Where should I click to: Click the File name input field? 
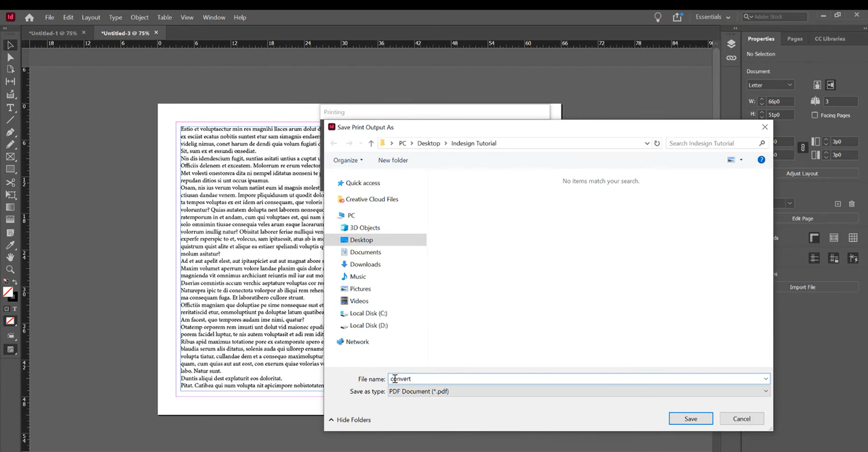point(574,379)
